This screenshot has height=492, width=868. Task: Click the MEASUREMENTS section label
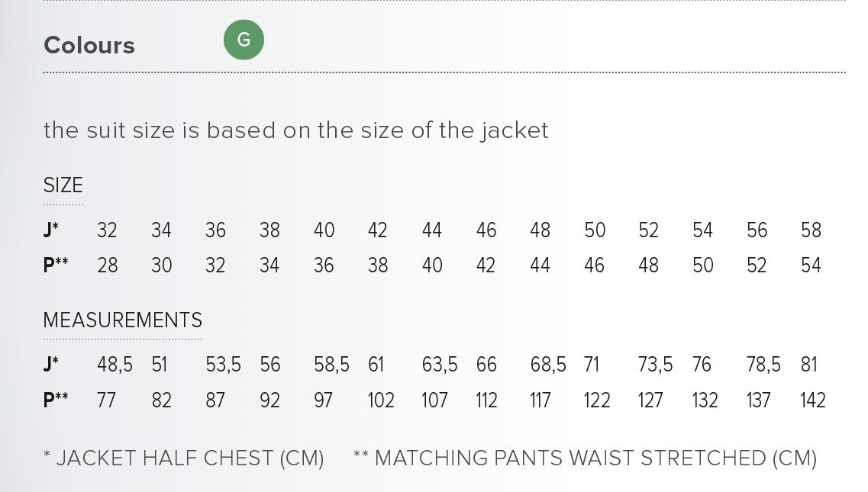pyautogui.click(x=123, y=320)
